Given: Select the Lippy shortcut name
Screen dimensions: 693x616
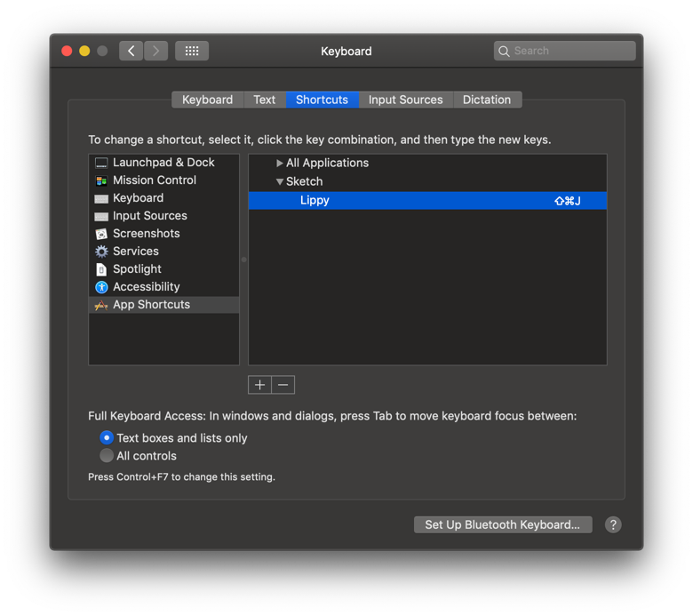Looking at the screenshot, I should coord(315,200).
